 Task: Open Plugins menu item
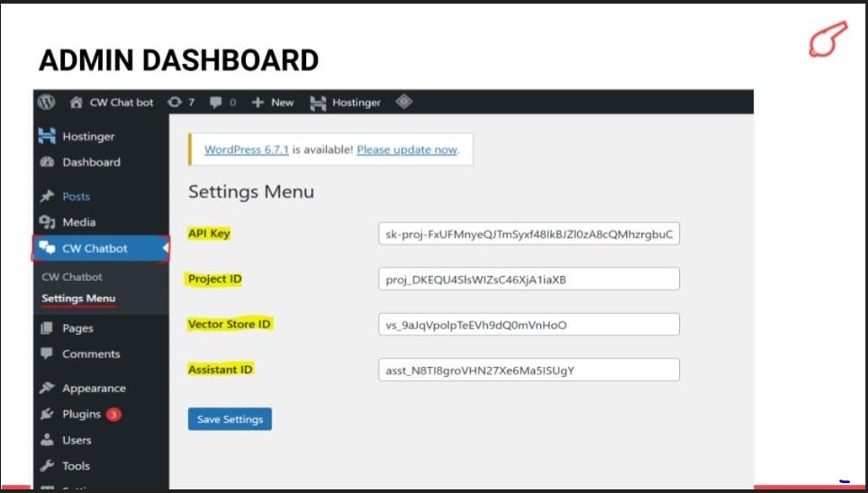(x=81, y=414)
